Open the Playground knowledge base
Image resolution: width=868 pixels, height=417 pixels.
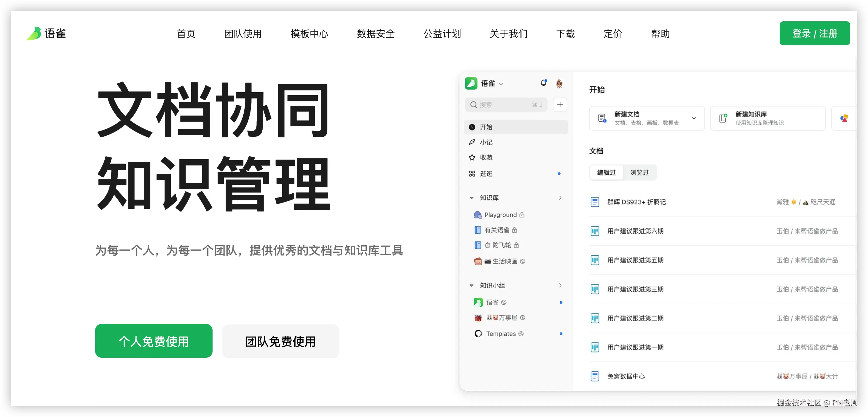coord(500,215)
